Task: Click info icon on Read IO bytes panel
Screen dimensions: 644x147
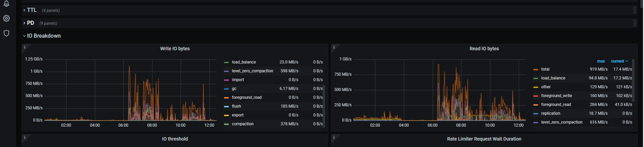Action: click(x=334, y=47)
